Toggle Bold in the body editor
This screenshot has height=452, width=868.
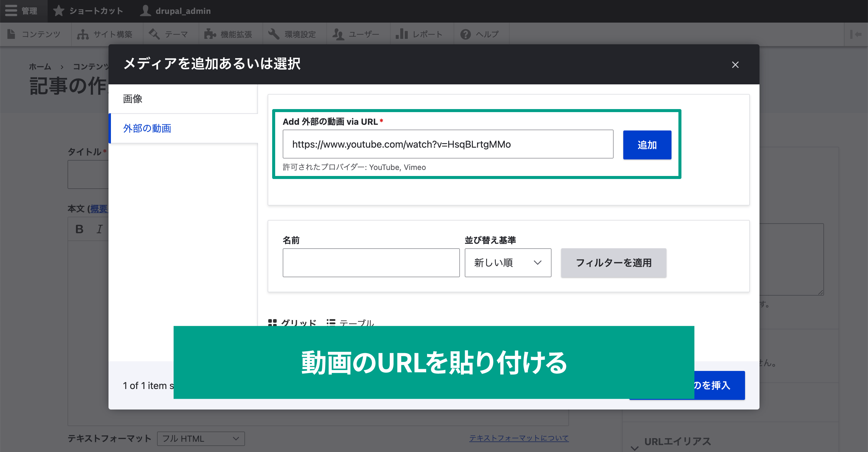79,229
